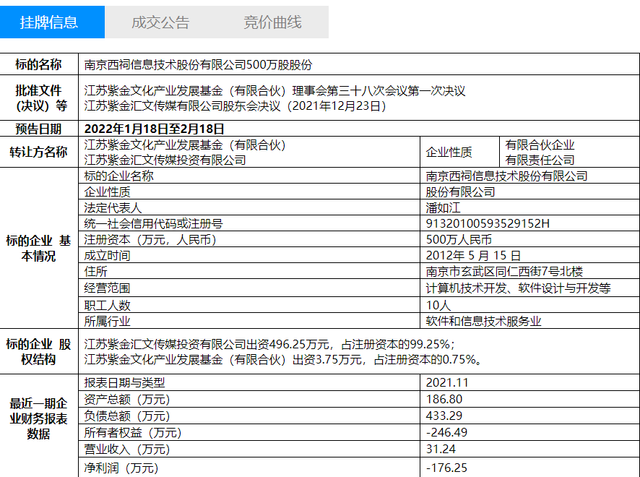The image size is (640, 477).
Task: Select the 10人 value
Action: (x=438, y=305)
